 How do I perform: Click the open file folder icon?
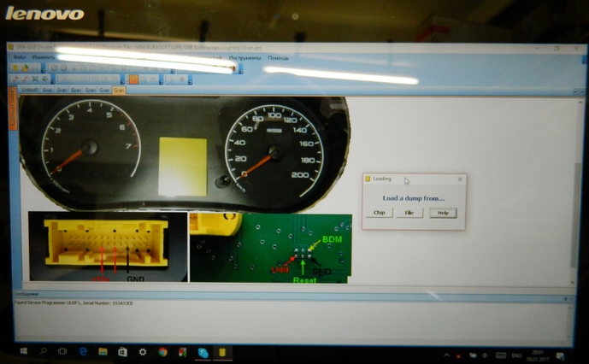click(25, 68)
